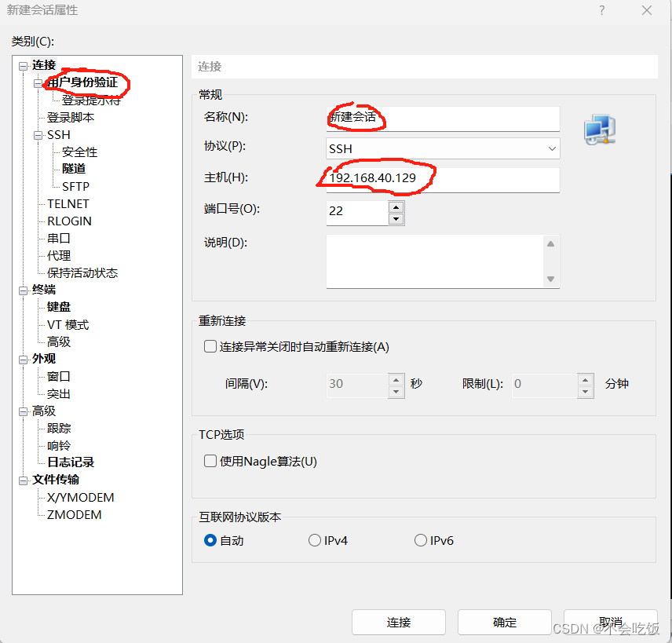Collapse the SSH tree branch
Viewport: 672px width, 643px height.
click(x=37, y=134)
